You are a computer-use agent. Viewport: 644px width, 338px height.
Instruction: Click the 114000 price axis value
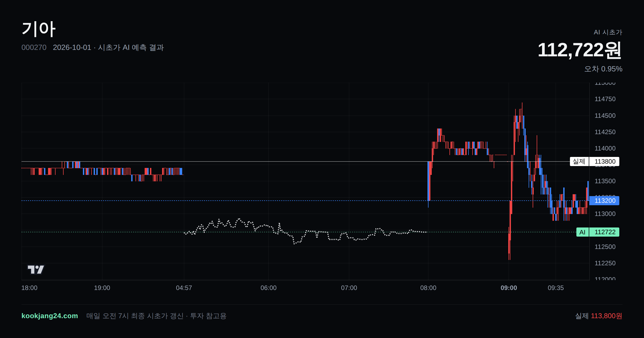(x=605, y=148)
